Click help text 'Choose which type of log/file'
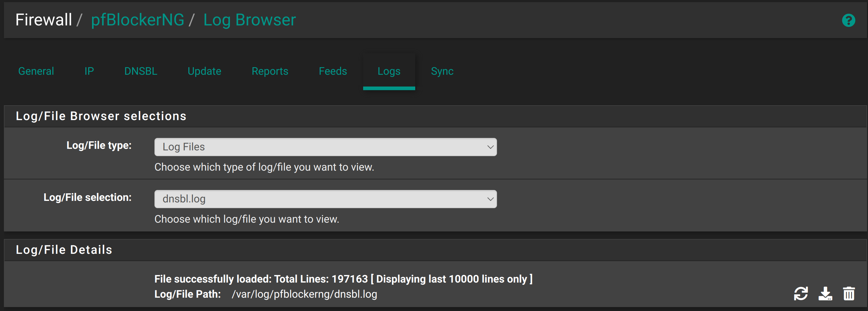Screen dimensions: 868x311 pos(264,167)
